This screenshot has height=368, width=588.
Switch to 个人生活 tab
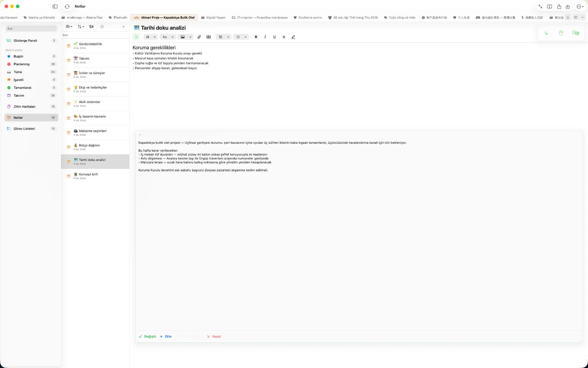[x=461, y=18]
